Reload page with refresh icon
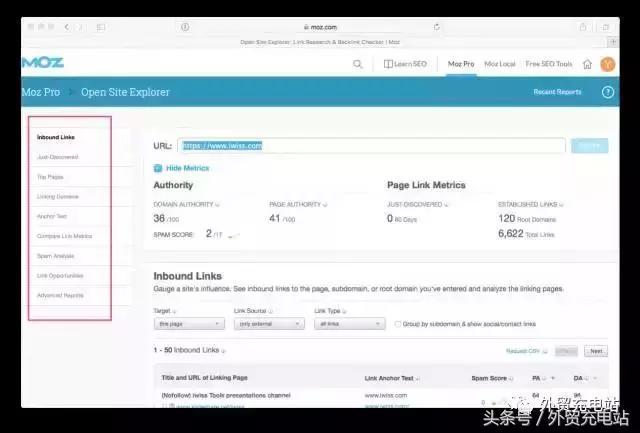 pyautogui.click(x=437, y=27)
